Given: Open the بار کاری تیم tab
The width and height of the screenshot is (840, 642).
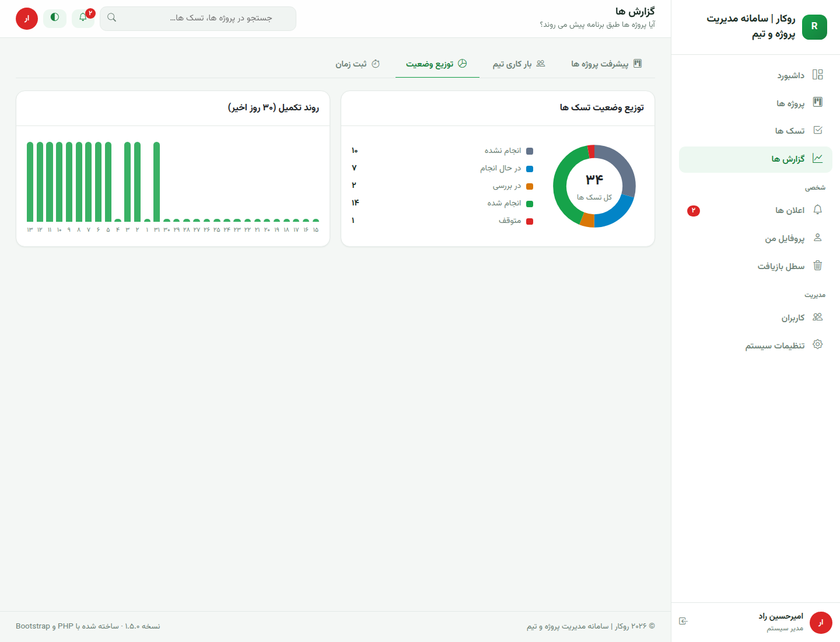Looking at the screenshot, I should pos(519,64).
